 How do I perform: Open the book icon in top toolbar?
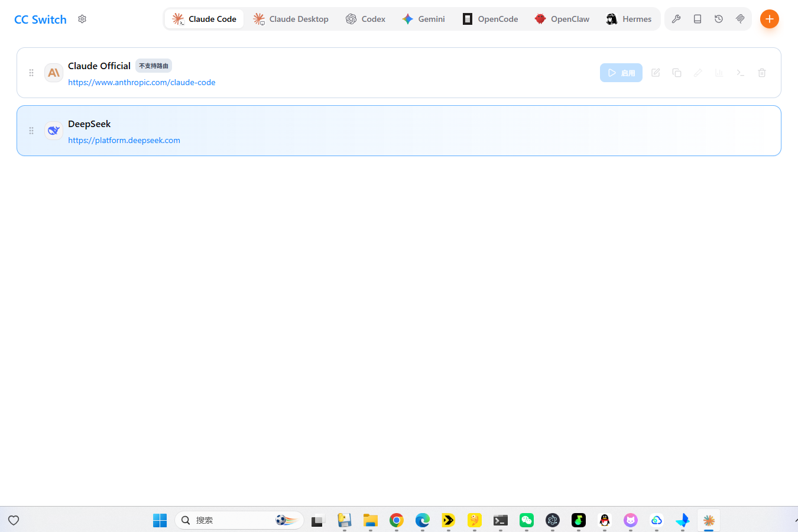pyautogui.click(x=698, y=19)
